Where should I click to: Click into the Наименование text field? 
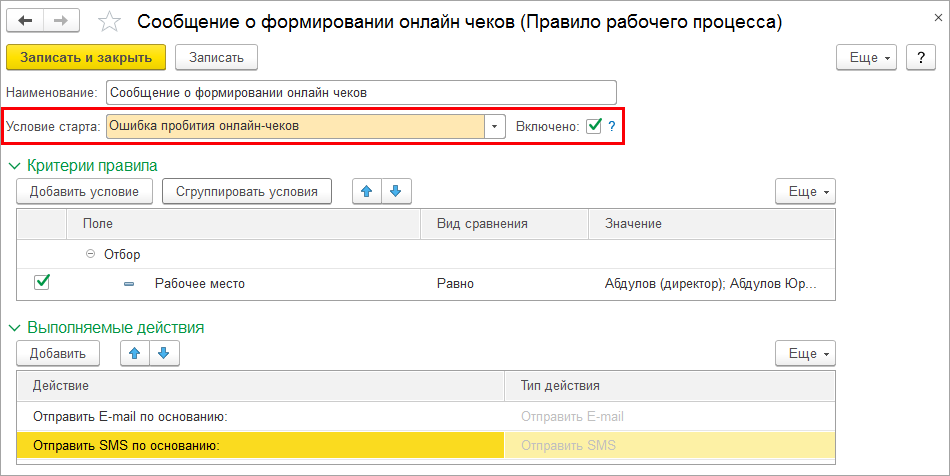pyautogui.click(x=360, y=93)
